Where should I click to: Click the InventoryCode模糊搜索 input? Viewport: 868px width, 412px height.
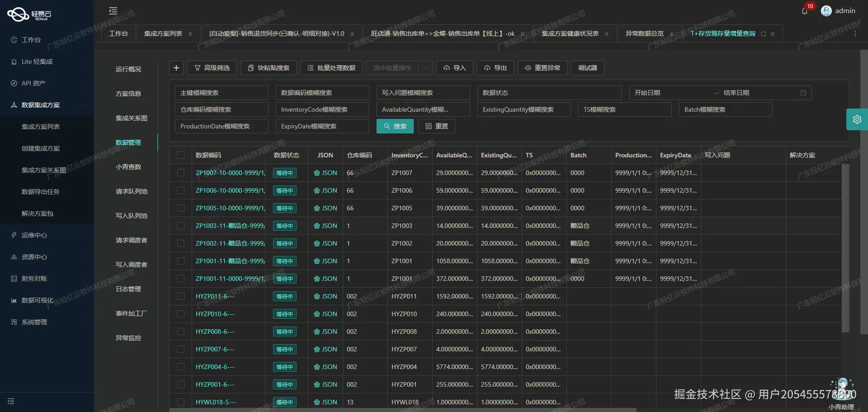pos(322,109)
